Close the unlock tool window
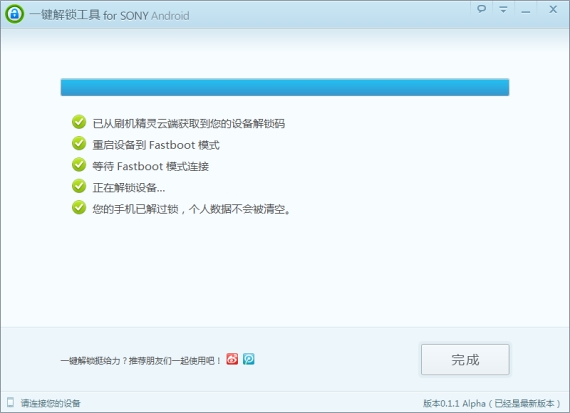The height and width of the screenshot is (413, 570). 553,9
